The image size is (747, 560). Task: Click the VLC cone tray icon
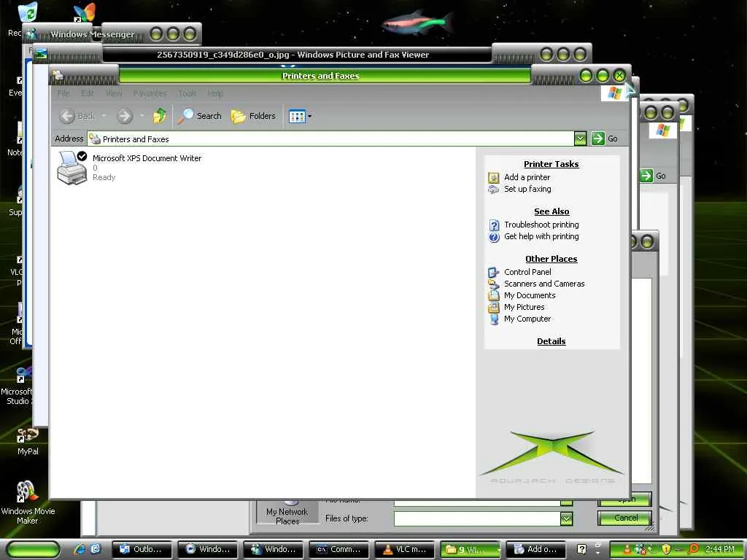pos(627,549)
